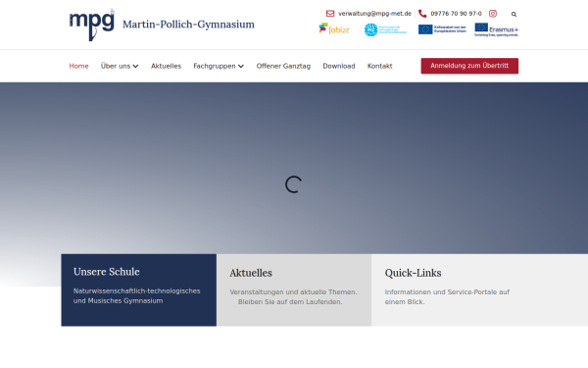Go to Home in navigation
The width and height of the screenshot is (588, 368).
pyautogui.click(x=78, y=66)
